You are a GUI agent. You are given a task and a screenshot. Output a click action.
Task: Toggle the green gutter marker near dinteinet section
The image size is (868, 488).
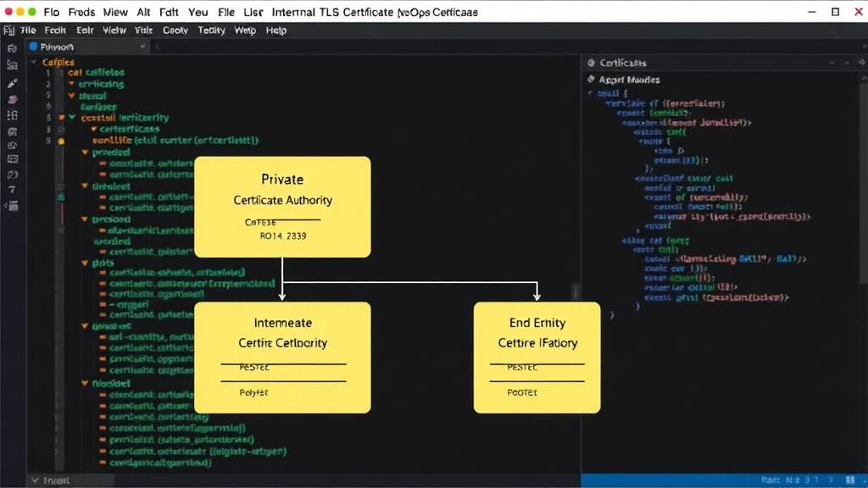click(x=61, y=197)
